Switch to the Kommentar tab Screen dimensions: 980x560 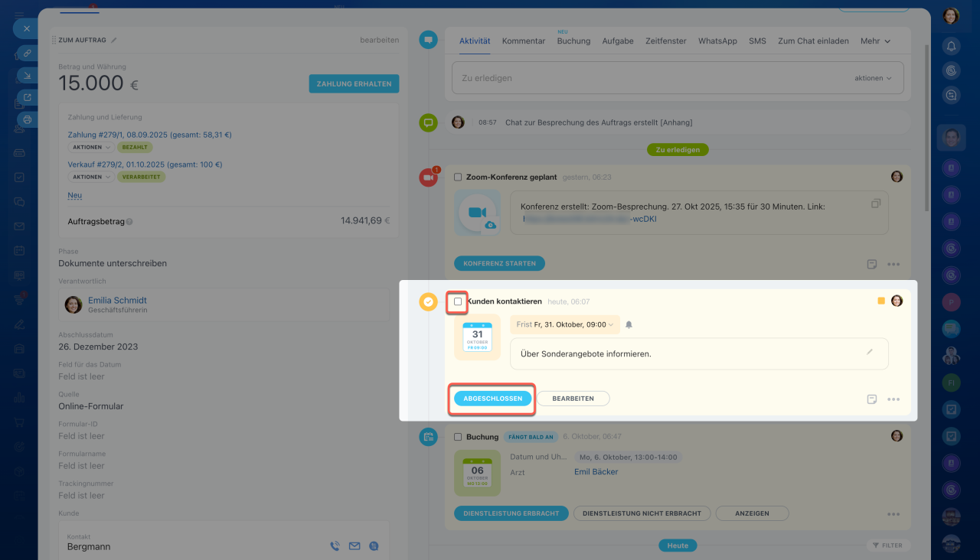coord(524,41)
